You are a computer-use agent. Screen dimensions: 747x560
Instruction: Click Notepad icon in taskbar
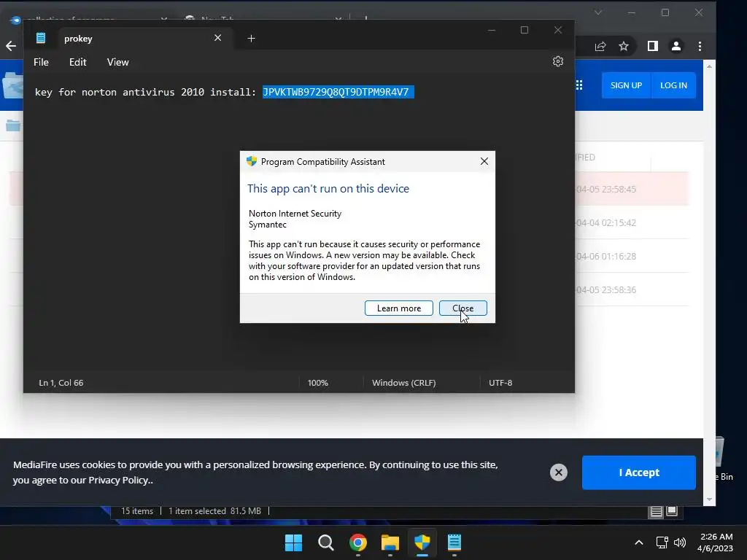[454, 542]
